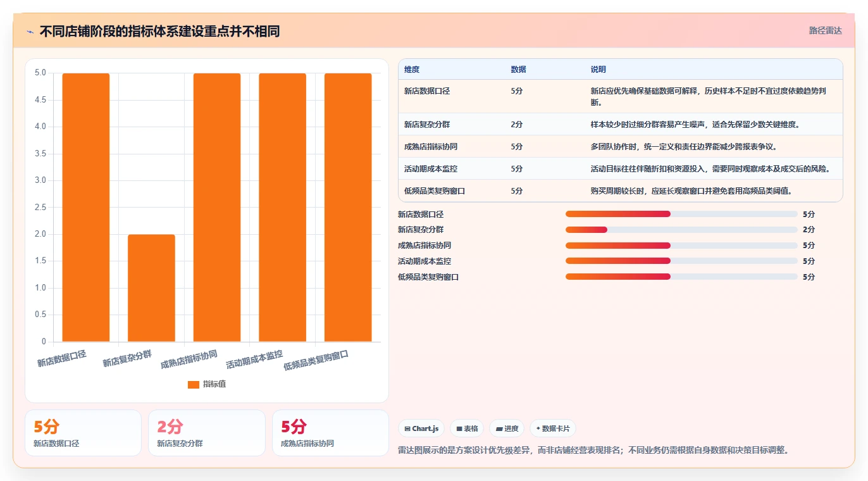The image size is (868, 481).
Task: Click the 新店数据口径 bar in the chart
Action: (86, 208)
